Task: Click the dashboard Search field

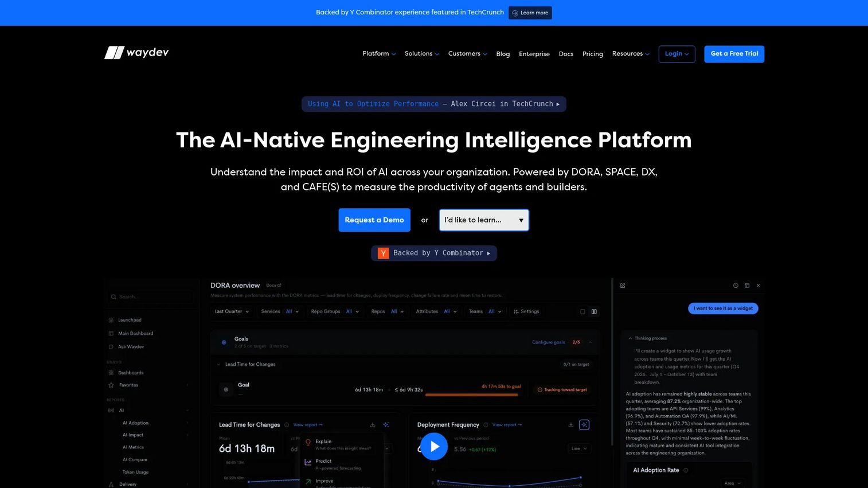Action: (150, 296)
